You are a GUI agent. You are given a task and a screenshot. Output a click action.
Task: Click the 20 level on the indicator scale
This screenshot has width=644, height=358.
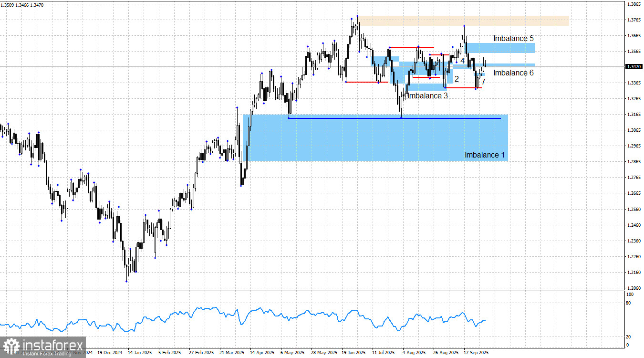[x=629, y=337]
